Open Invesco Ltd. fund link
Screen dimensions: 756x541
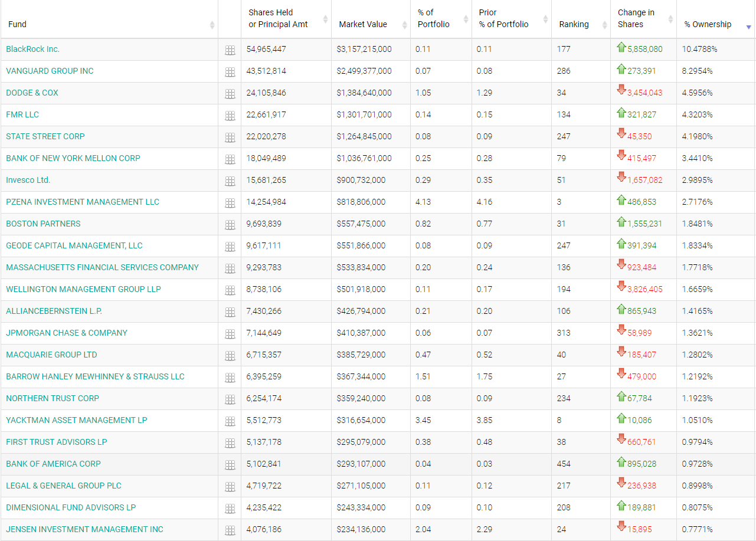(28, 180)
